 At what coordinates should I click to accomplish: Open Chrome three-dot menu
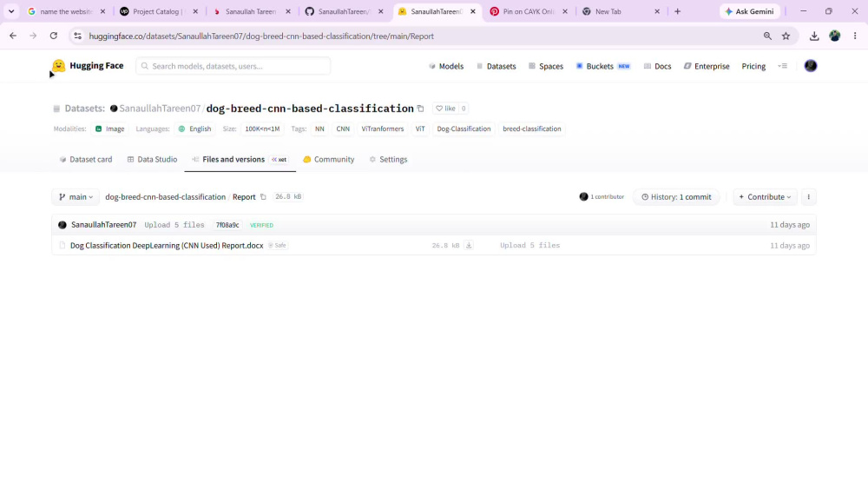[855, 36]
